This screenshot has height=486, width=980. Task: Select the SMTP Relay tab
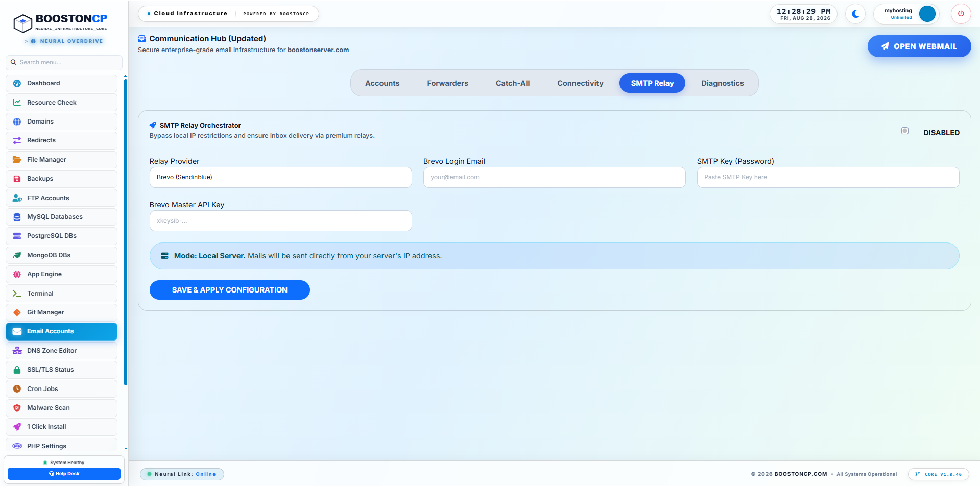652,83
